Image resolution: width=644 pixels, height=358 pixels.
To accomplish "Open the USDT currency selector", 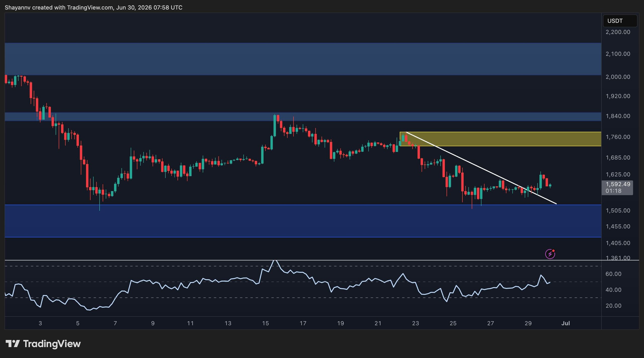I will point(620,21).
